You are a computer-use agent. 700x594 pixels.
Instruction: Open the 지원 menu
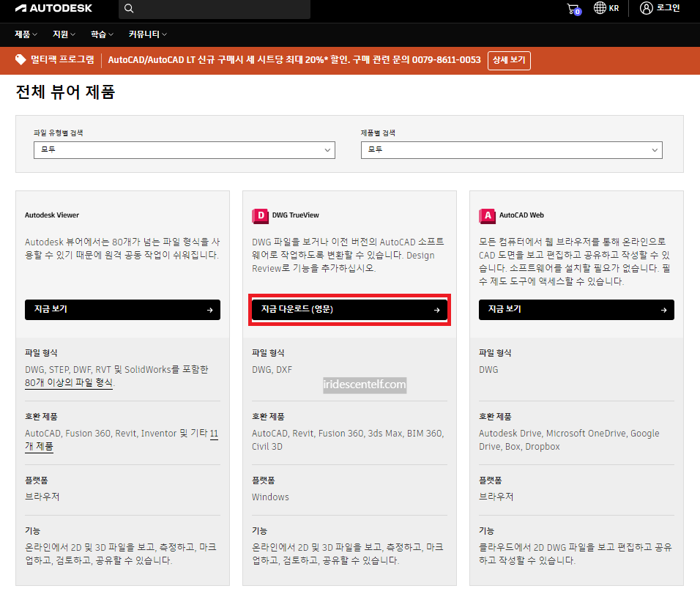click(x=64, y=34)
